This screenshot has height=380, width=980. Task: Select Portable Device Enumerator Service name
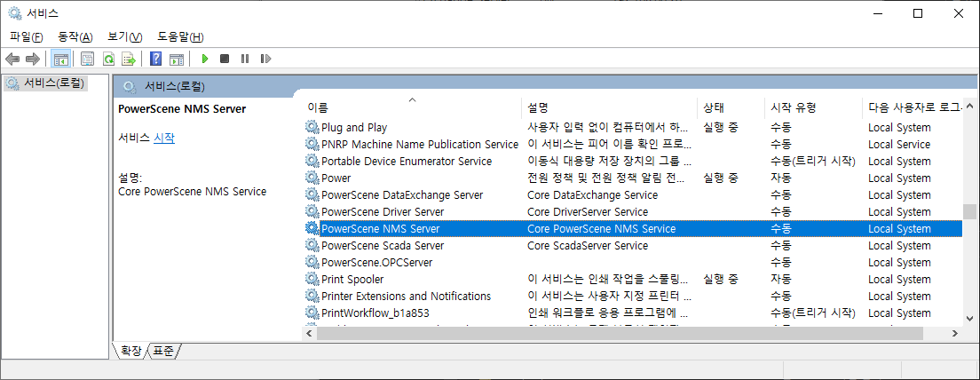[x=407, y=162]
